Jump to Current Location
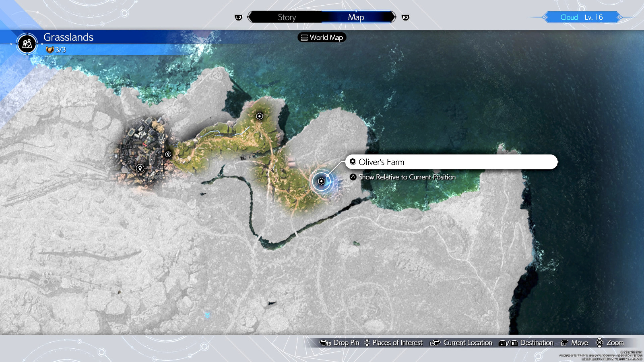644x362 pixels. click(x=461, y=343)
